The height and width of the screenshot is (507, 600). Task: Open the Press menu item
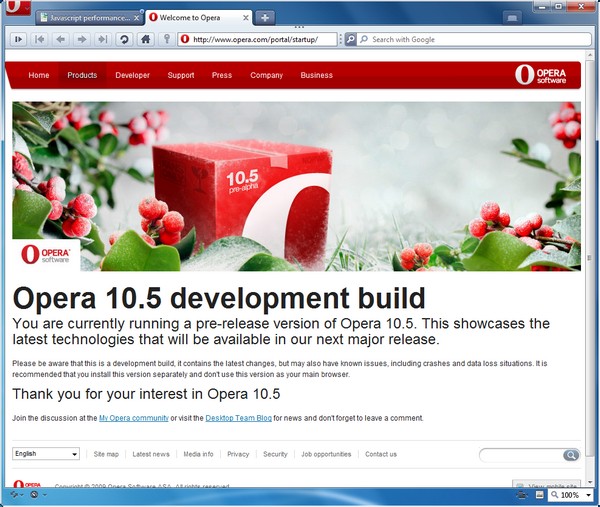point(222,75)
